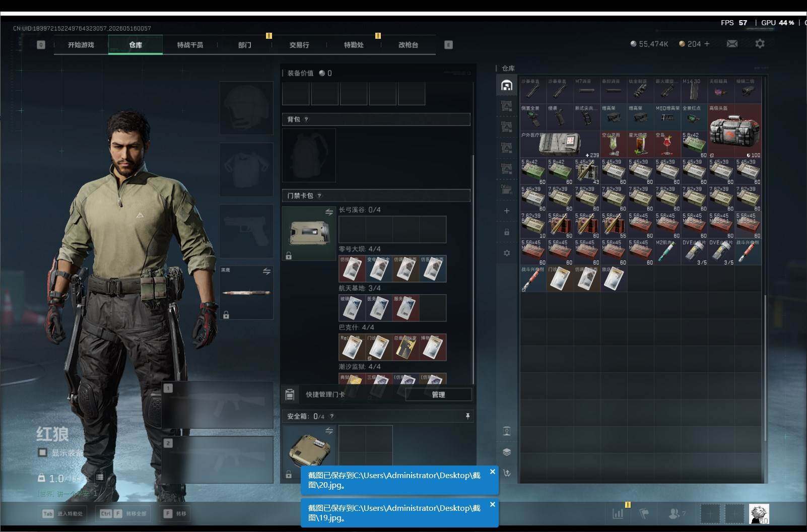Image resolution: width=807 pixels, height=532 pixels.
Task: Click the empty body armor slot
Action: click(246, 169)
